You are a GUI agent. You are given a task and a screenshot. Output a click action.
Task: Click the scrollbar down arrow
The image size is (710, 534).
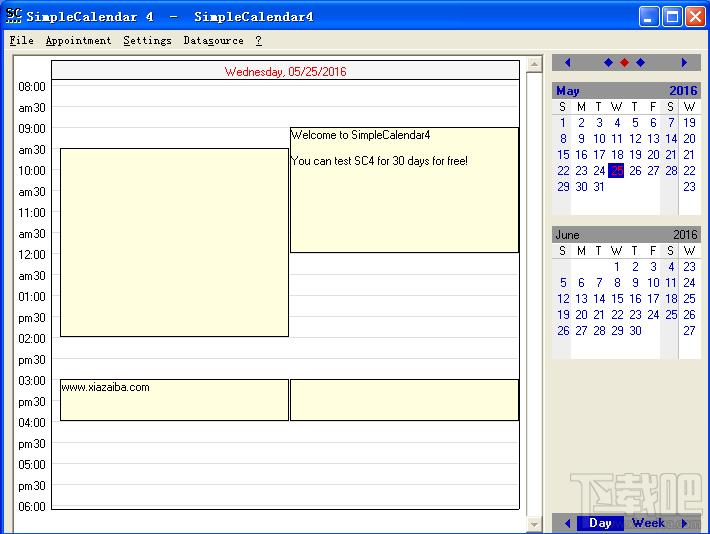coord(534,524)
